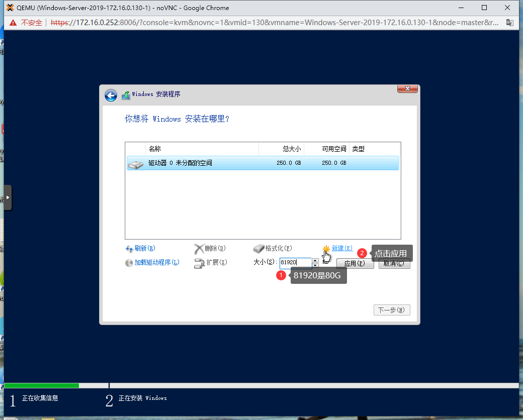Click the 下一步(N) next button

[392, 310]
